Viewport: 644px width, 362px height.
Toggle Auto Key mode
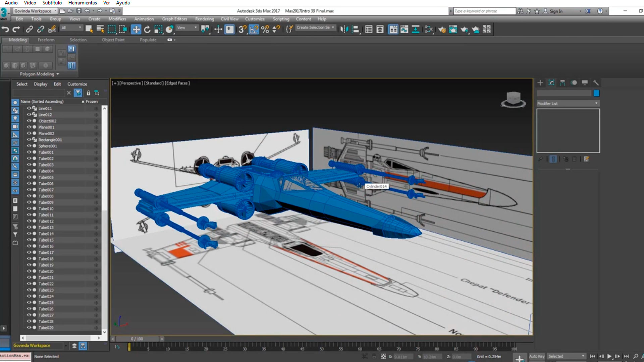537,356
